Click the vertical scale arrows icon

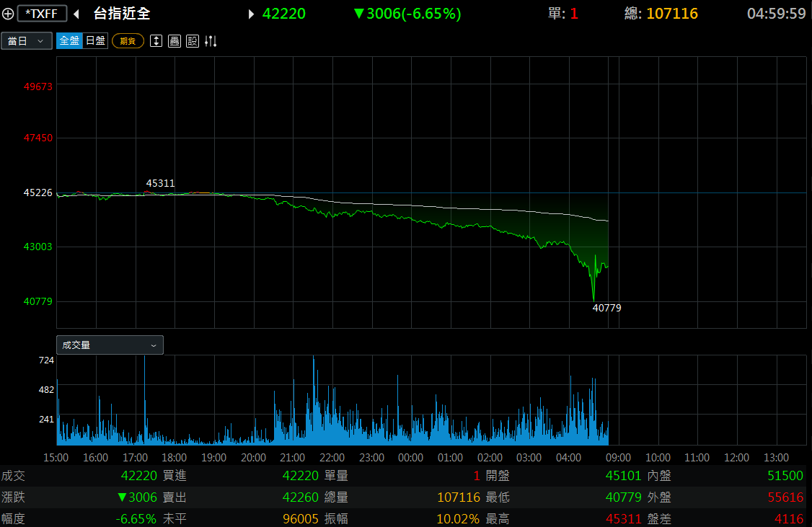pos(156,41)
